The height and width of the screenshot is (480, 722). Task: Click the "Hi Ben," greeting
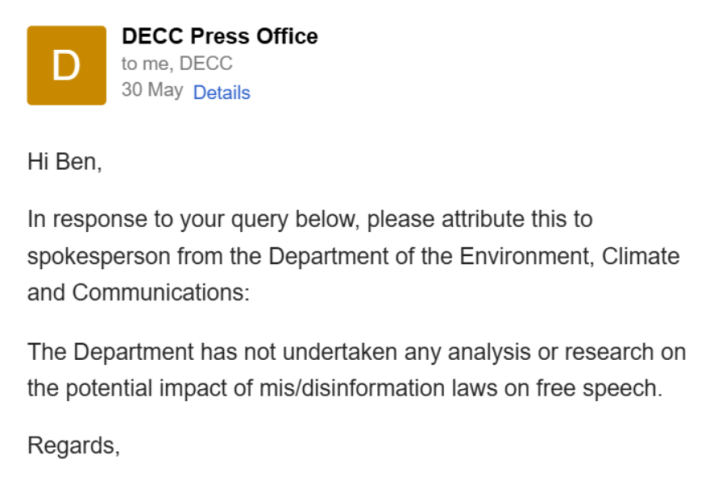click(65, 162)
